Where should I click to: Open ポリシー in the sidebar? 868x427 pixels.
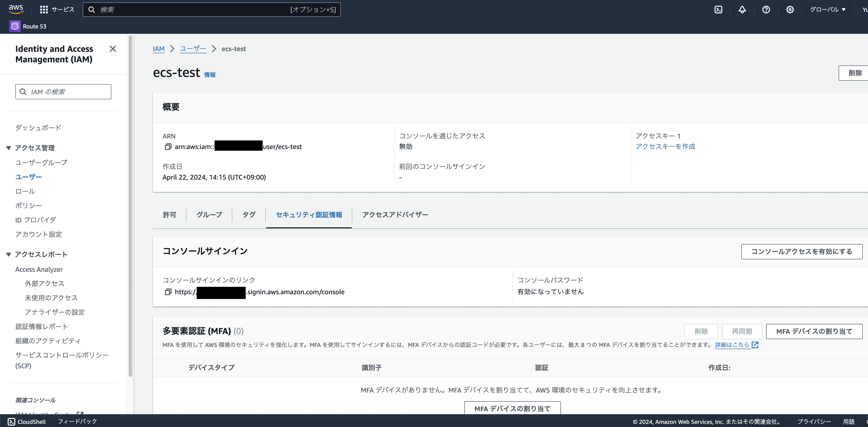point(28,205)
